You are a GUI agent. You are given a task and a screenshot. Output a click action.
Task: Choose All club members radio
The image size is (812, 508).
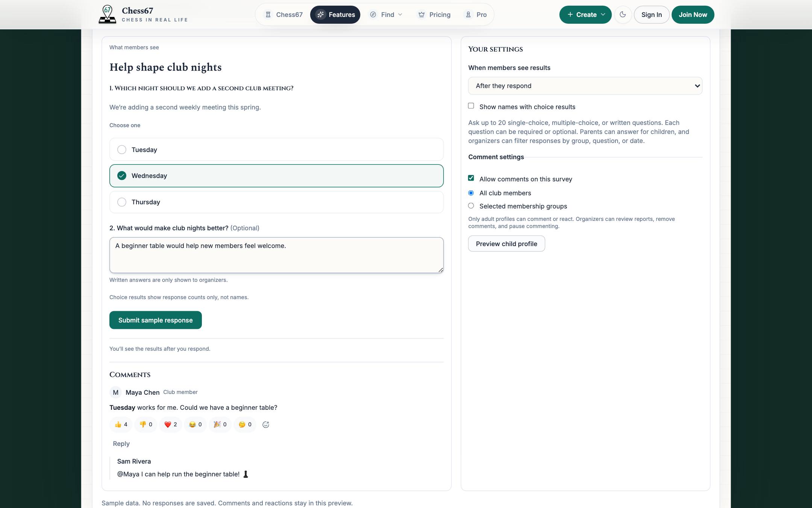click(x=471, y=193)
